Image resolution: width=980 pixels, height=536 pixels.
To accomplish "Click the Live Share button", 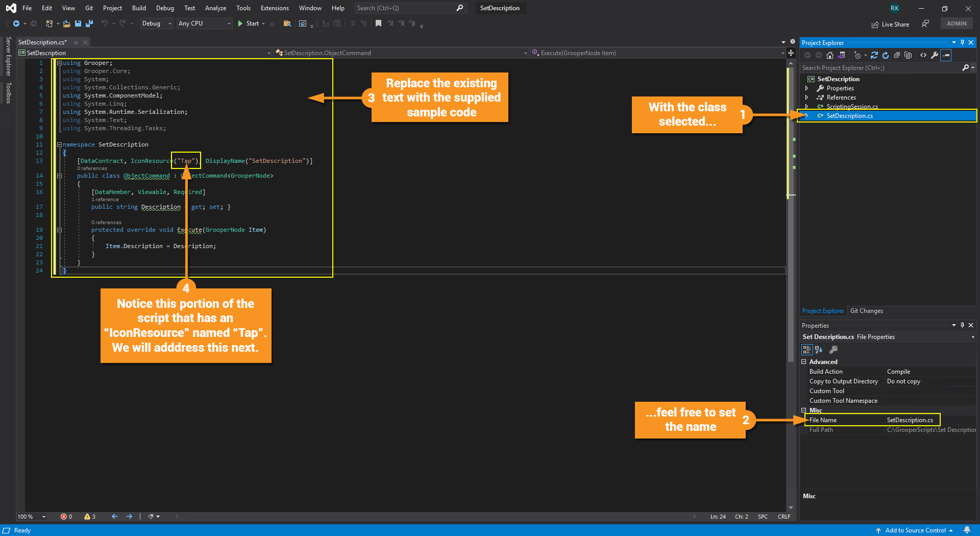I will click(890, 24).
